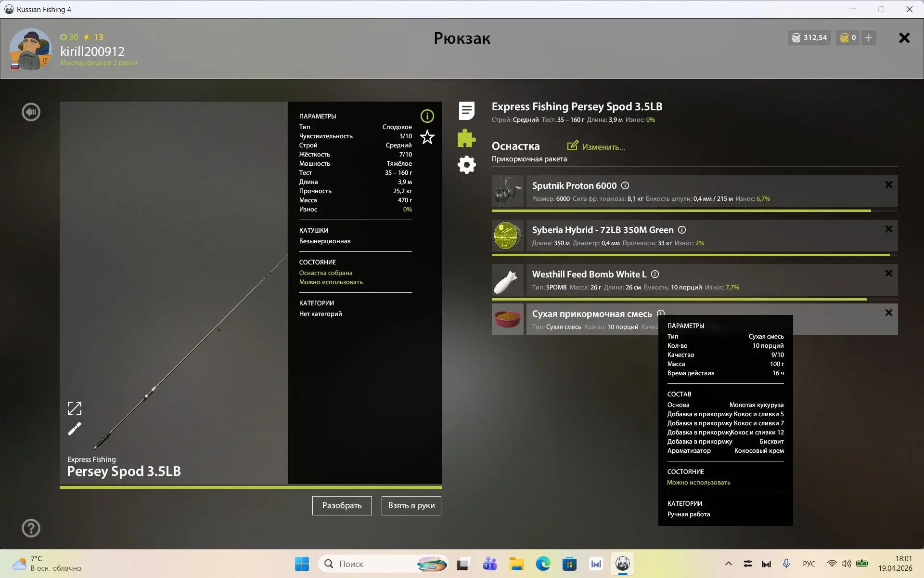Remove the Syberia Hybrid line from the rig

pyautogui.click(x=888, y=229)
